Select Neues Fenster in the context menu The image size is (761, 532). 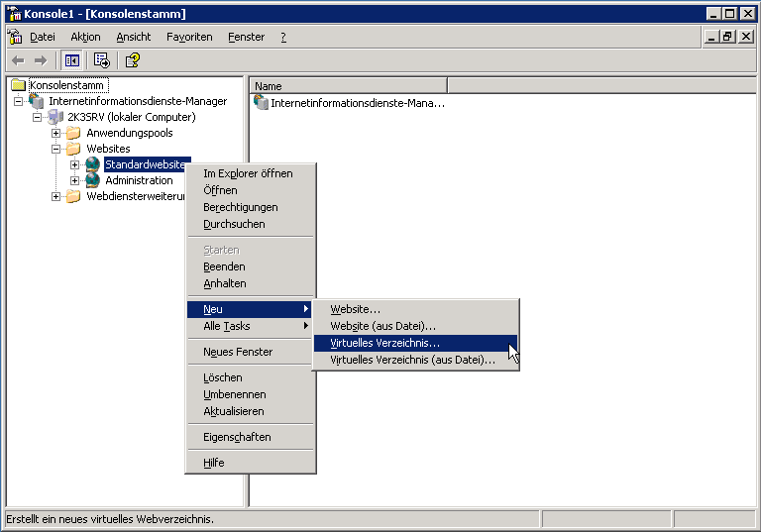pyautogui.click(x=249, y=352)
